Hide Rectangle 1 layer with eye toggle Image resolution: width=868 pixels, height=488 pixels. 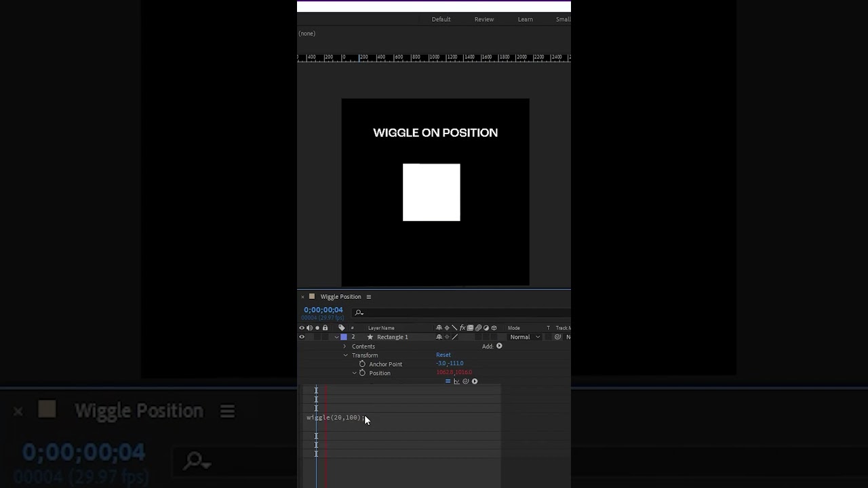(302, 337)
